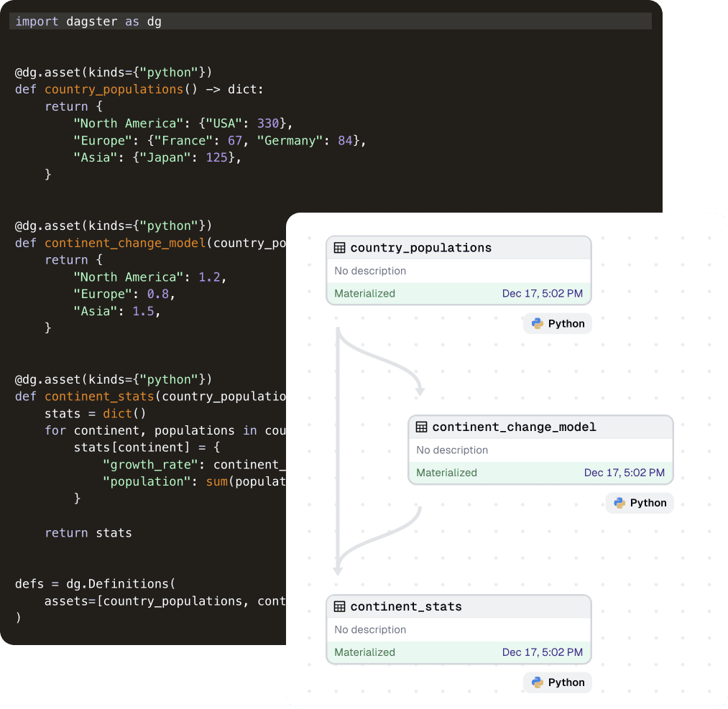This screenshot has width=728, height=709.
Task: Click the table icon beside continent_stats
Action: click(340, 607)
